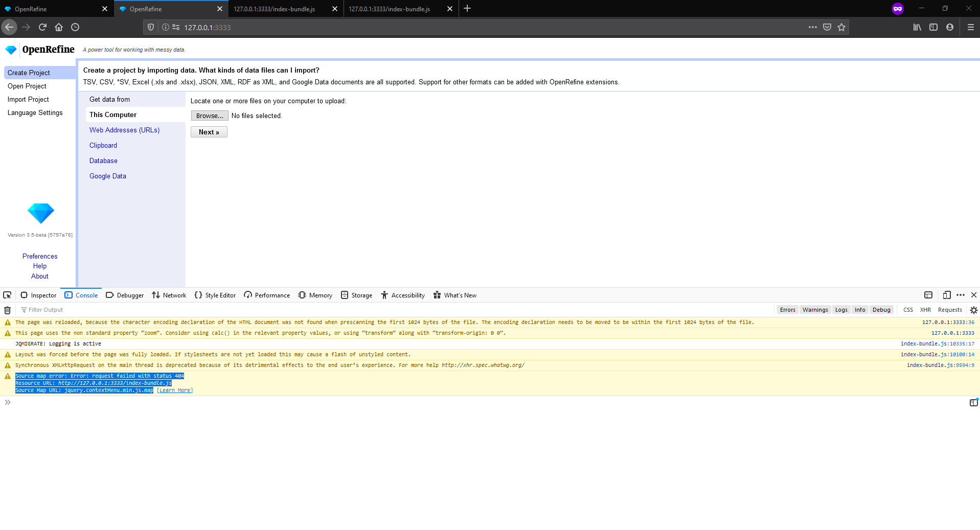The image size is (980, 530).
Task: Close the active OpenRefine browser tab
Action: click(x=219, y=9)
